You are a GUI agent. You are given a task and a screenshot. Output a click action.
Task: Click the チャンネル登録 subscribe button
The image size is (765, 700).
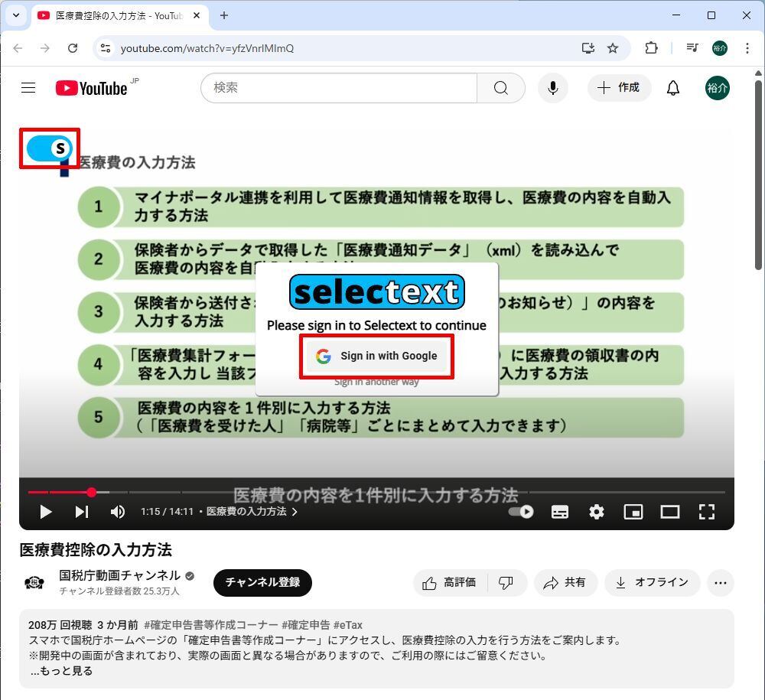click(262, 582)
